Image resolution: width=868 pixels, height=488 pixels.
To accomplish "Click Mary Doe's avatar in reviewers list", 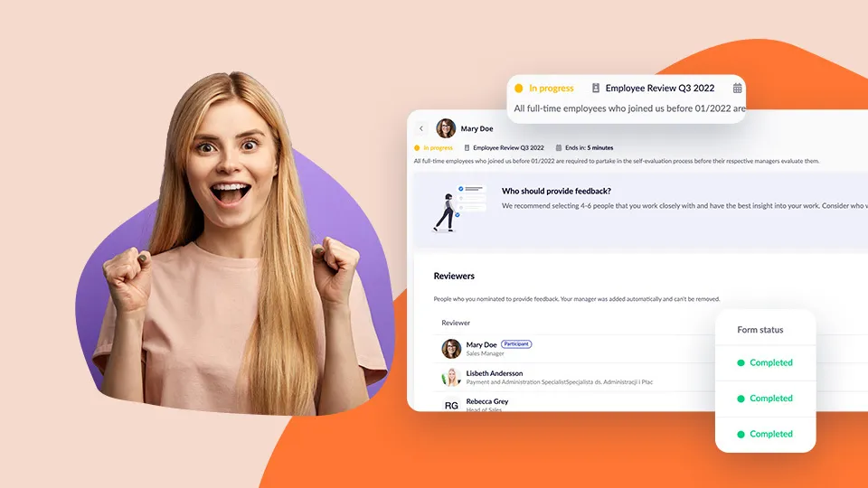I will pyautogui.click(x=451, y=349).
